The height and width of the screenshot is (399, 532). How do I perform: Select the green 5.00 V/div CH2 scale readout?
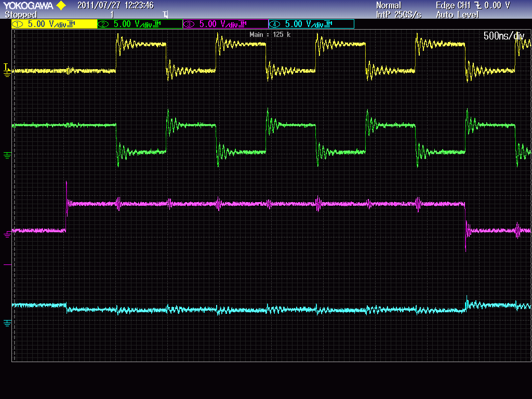point(133,24)
